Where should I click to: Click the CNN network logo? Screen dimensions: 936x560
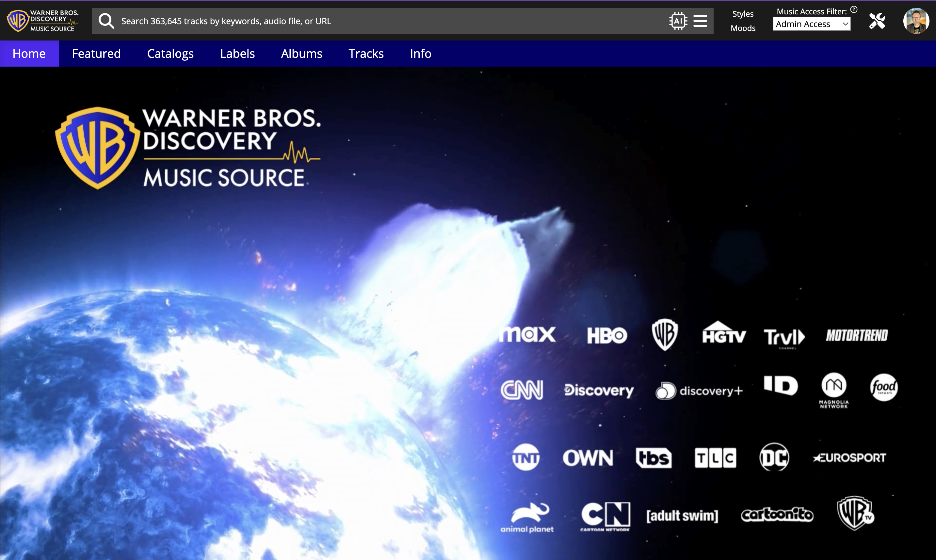[522, 390]
